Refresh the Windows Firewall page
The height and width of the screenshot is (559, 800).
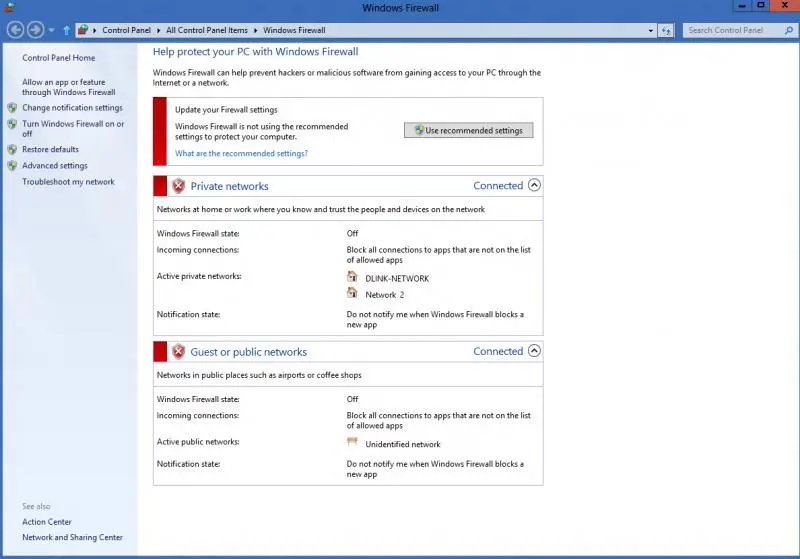[666, 31]
